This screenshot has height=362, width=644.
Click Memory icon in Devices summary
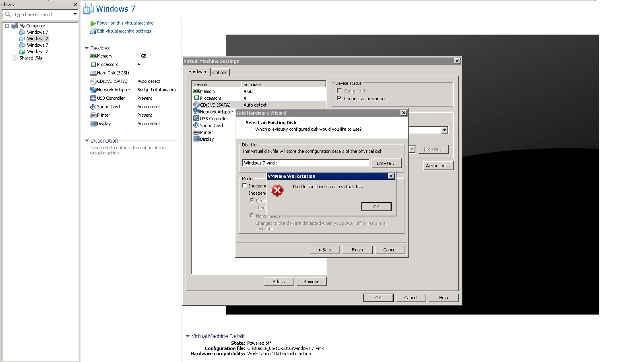(93, 56)
